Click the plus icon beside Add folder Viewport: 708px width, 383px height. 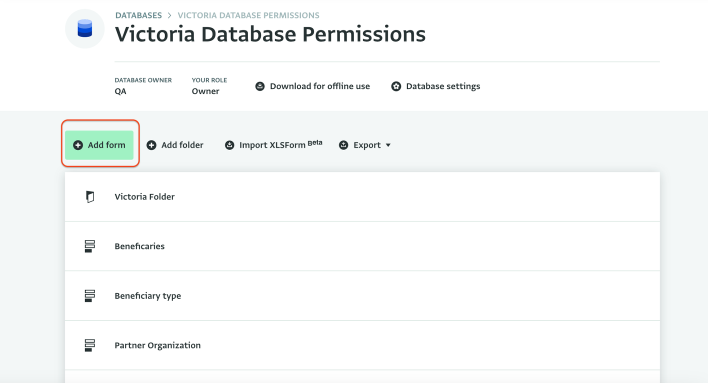(151, 145)
